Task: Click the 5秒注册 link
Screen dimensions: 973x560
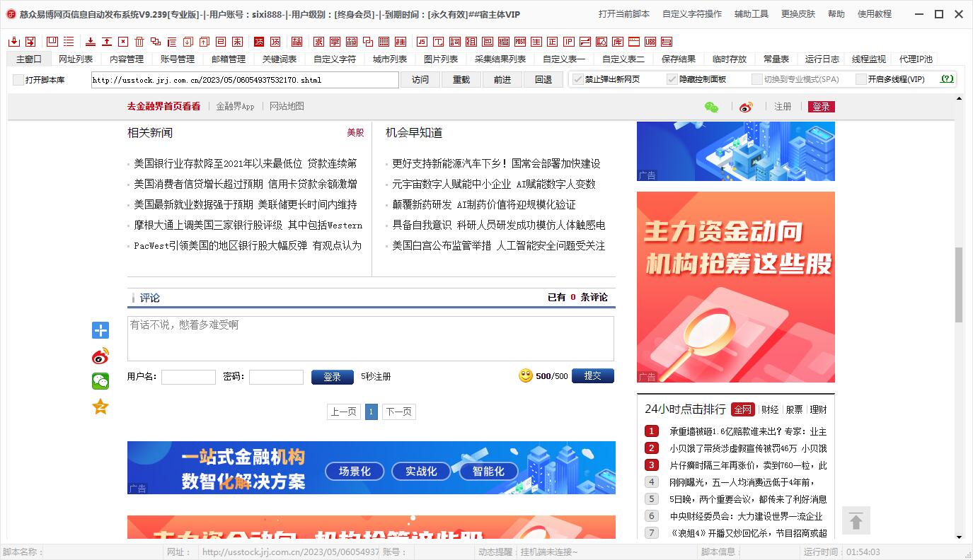Action: [x=376, y=377]
